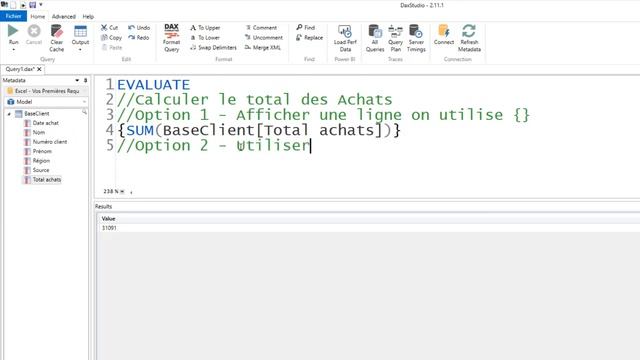Screen dimensions: 640x360
Task: Select the BaseClient table
Action: 36,113
